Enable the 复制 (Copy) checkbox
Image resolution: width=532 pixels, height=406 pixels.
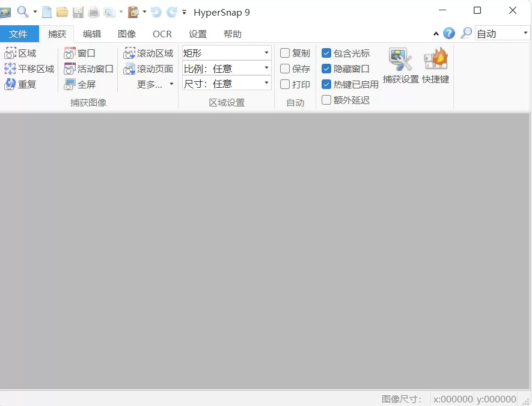click(285, 53)
